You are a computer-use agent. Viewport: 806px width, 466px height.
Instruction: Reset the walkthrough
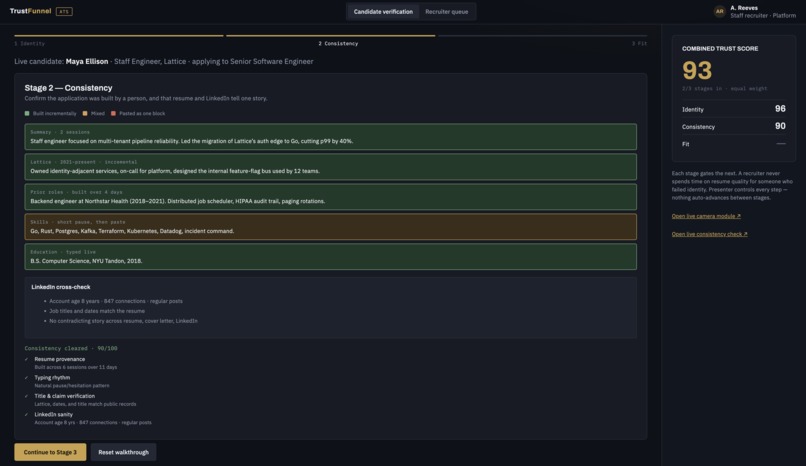[123, 452]
